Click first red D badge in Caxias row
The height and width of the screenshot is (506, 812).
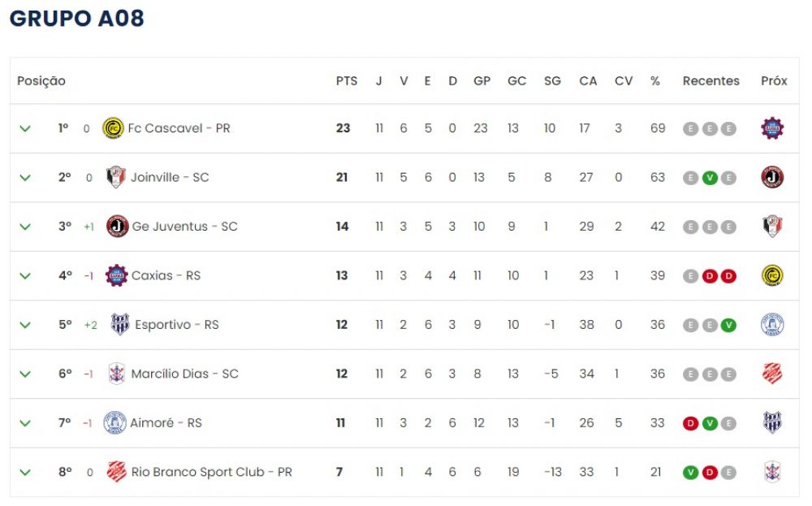[x=710, y=276]
